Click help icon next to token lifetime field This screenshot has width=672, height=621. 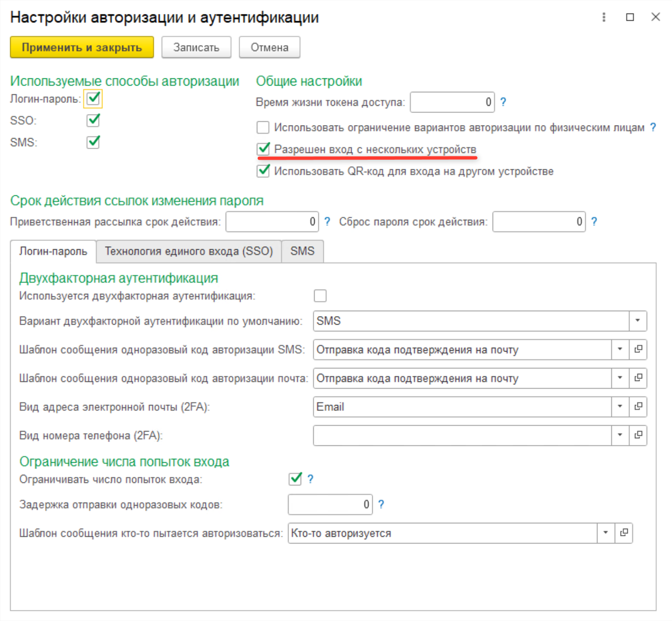coord(503,102)
